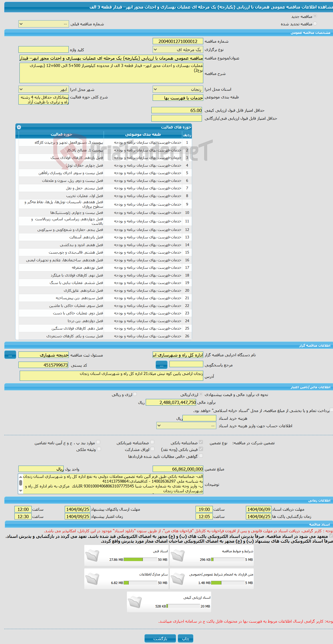Click the حوزه فعالیت column header
333x644 pixels.
click(61, 134)
